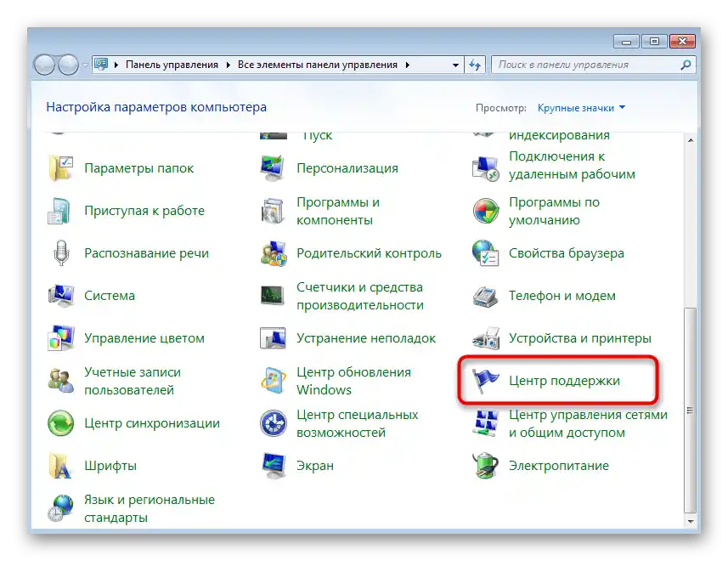
Task: Open the Телефон и модем link
Action: 562,296
